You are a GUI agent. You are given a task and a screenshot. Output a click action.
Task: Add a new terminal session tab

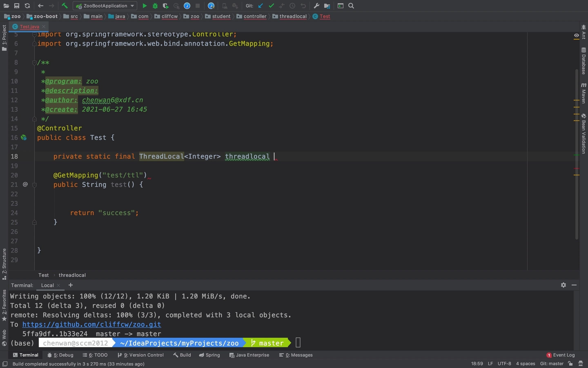tap(70, 285)
